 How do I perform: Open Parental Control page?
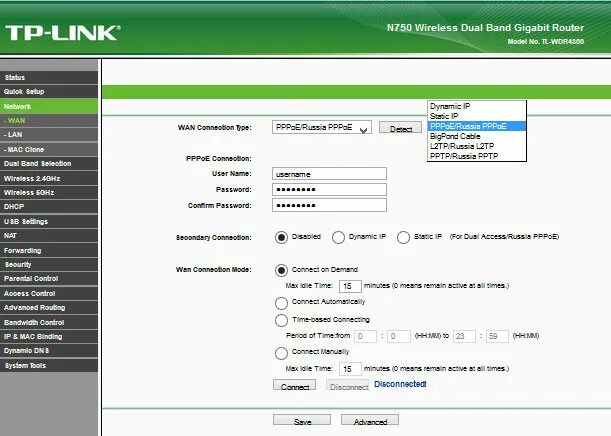coord(49,279)
